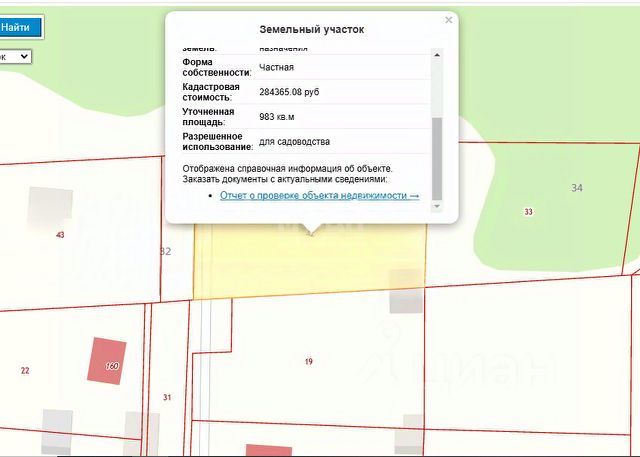This screenshot has height=457, width=640.
Task: Click the popup scrollbar down arrow
Action: 437,206
